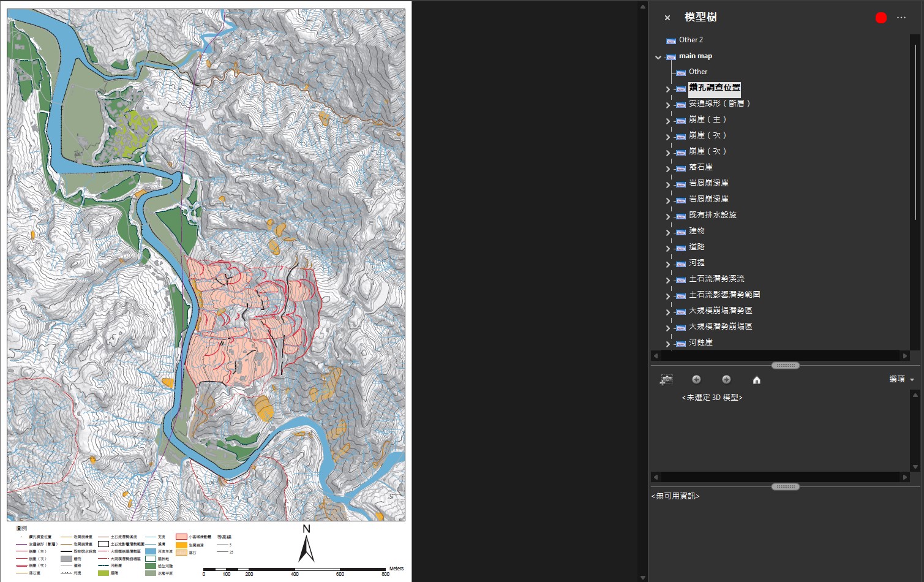Expand the 河堤 node chevron
The width and height of the screenshot is (924, 582).
(x=668, y=264)
